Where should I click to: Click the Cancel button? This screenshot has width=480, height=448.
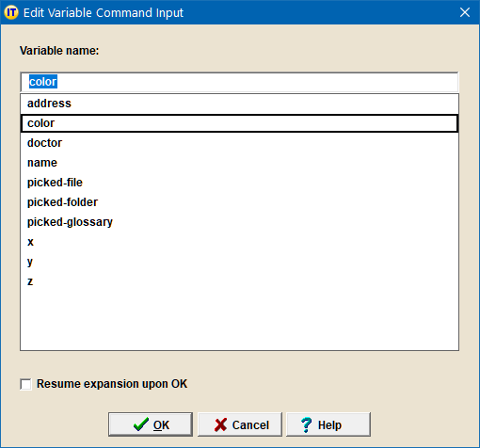[240, 424]
